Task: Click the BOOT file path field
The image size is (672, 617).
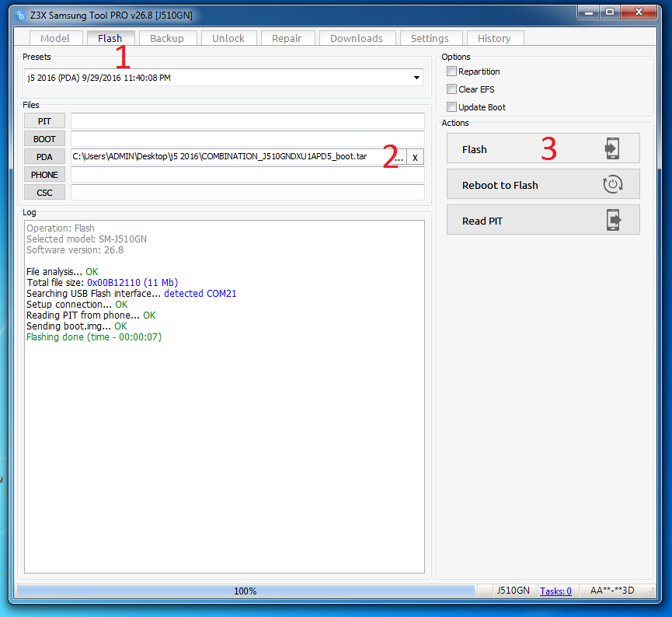Action: [x=247, y=139]
